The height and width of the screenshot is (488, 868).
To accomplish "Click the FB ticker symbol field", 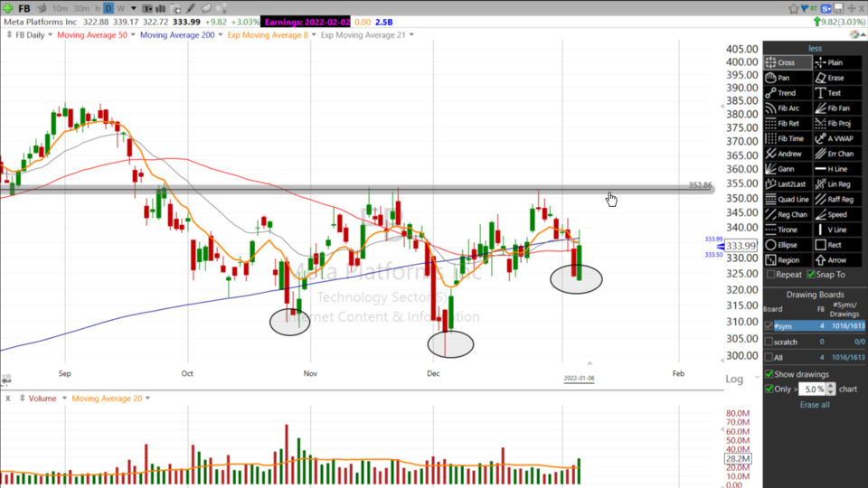I will (x=24, y=8).
